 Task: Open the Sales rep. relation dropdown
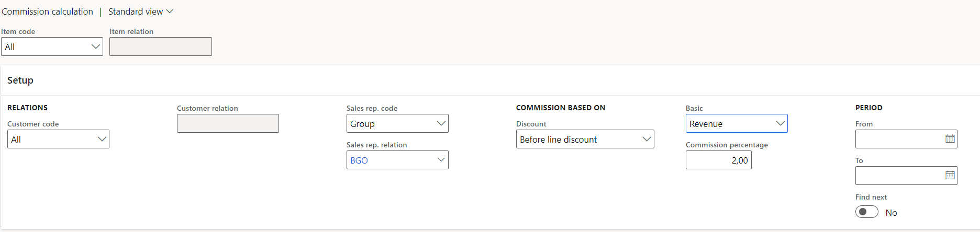441,160
